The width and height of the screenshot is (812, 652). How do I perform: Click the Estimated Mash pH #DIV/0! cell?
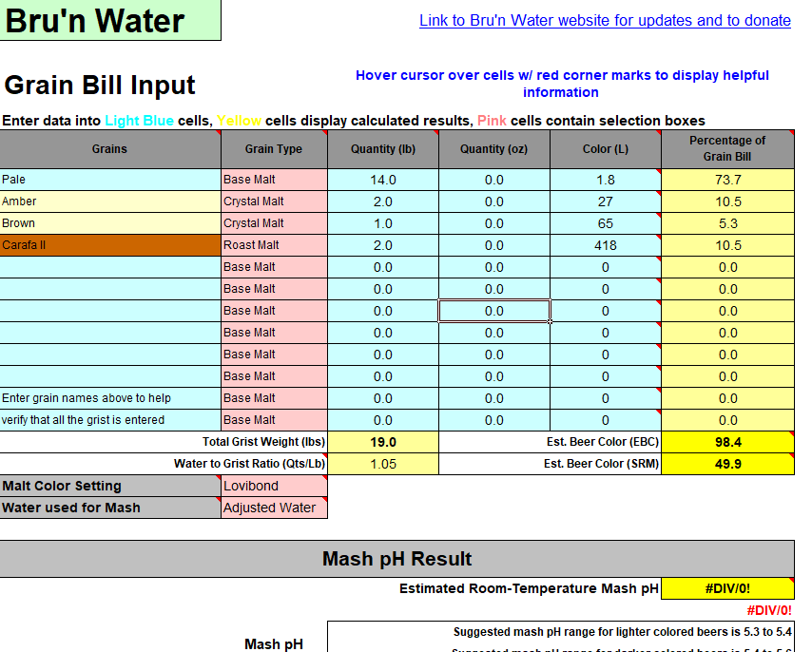[x=727, y=588]
